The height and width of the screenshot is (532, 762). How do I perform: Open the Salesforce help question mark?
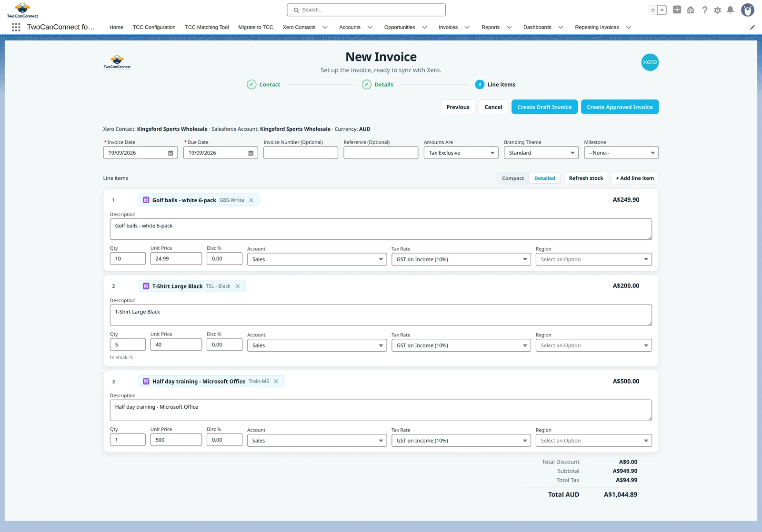704,10
